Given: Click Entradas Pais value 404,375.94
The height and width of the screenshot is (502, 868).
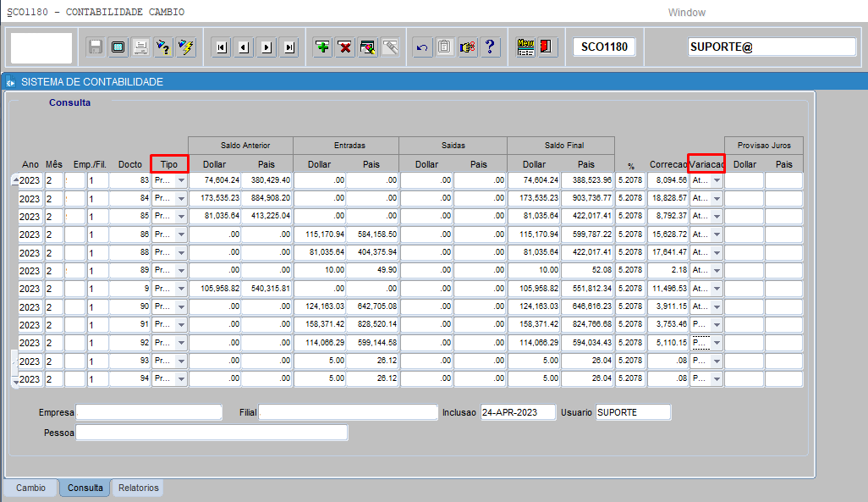Looking at the screenshot, I should coord(372,252).
